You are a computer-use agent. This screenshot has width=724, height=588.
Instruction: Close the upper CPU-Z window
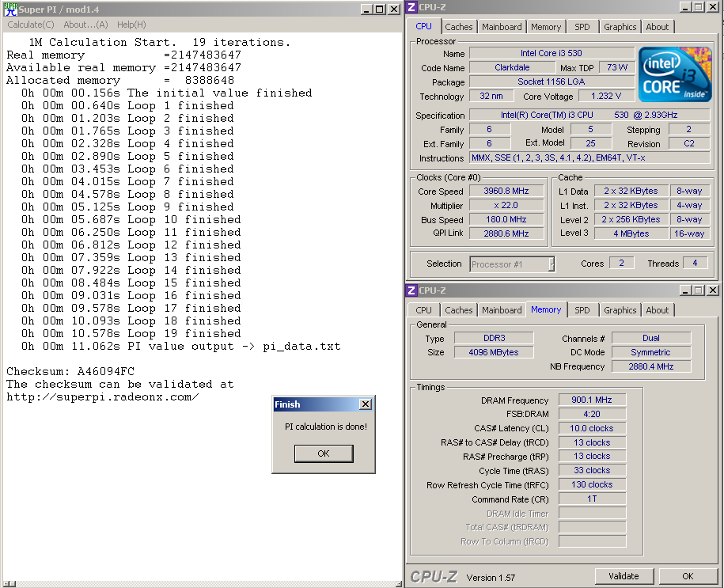(x=712, y=7)
